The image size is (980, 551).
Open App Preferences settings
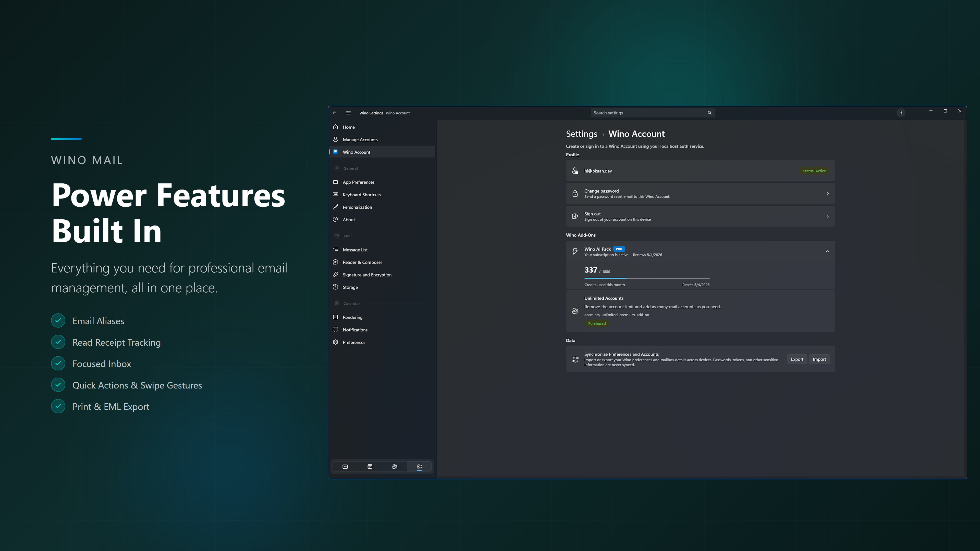tap(382, 182)
